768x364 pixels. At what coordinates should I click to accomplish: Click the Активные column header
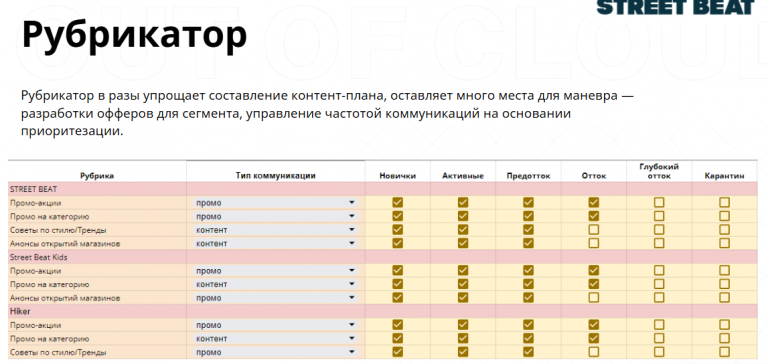click(x=463, y=176)
